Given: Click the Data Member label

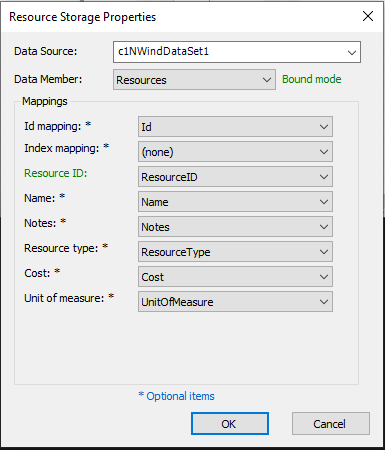Looking at the screenshot, I should pos(48,79).
